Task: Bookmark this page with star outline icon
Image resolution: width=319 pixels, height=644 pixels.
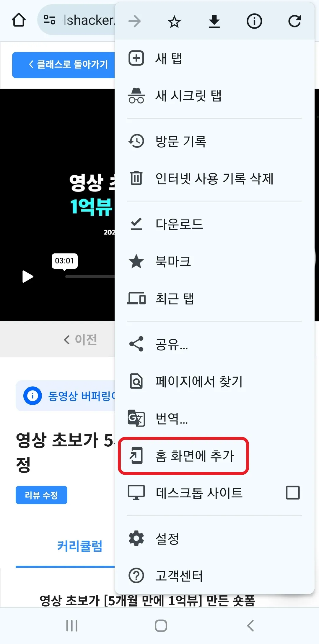Action: pyautogui.click(x=174, y=22)
